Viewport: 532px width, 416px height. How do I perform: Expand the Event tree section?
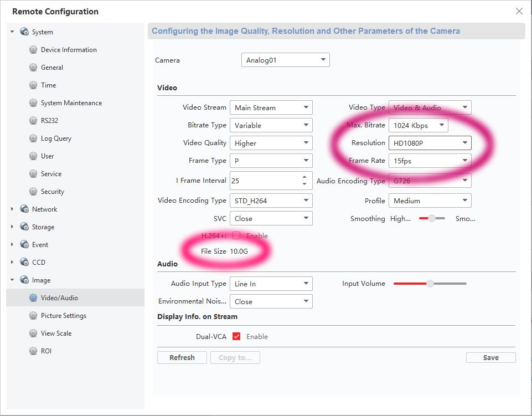coord(12,245)
